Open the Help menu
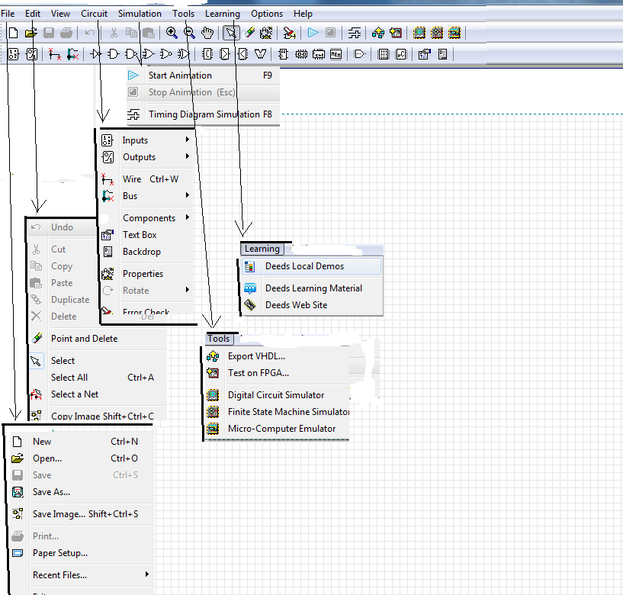The width and height of the screenshot is (623, 595). click(303, 14)
